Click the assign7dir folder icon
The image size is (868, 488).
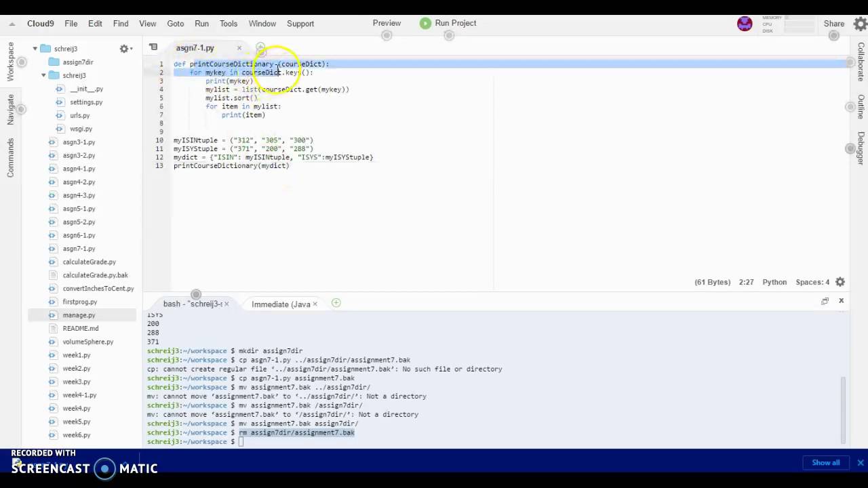coord(53,62)
